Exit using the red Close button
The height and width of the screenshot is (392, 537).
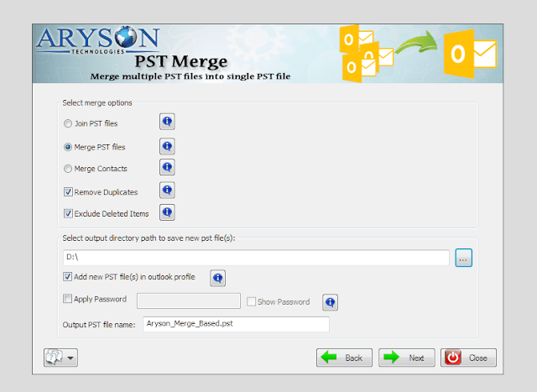pyautogui.click(x=468, y=358)
